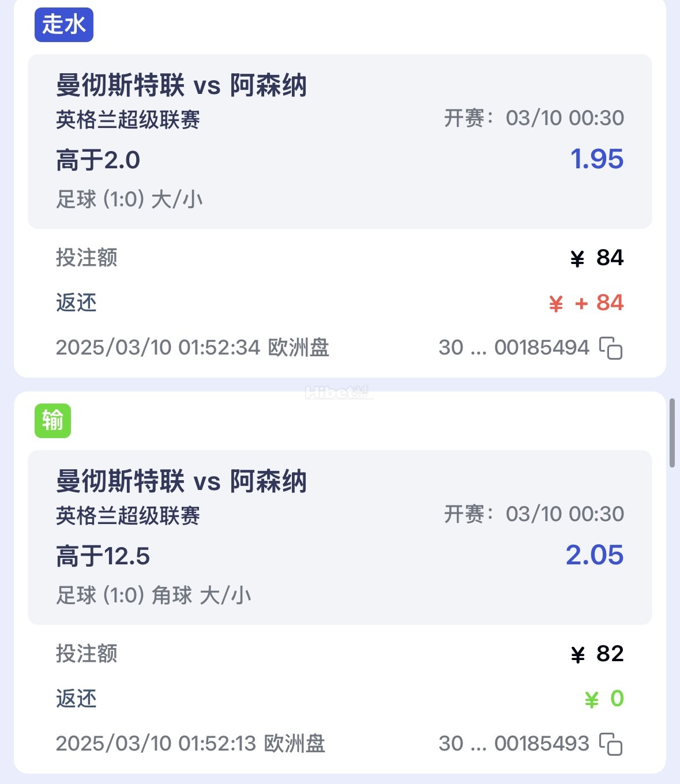The height and width of the screenshot is (784, 680).
Task: Open the match title in the 走水 bet card
Action: pos(181,85)
